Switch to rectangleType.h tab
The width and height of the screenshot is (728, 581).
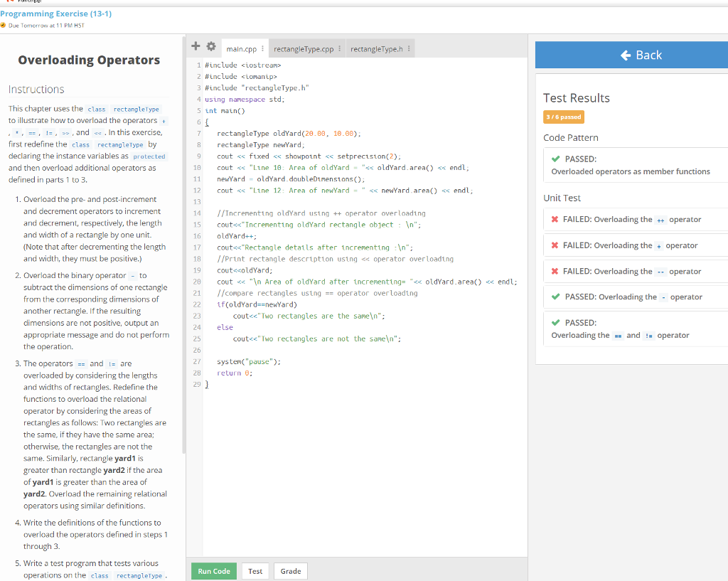377,49
